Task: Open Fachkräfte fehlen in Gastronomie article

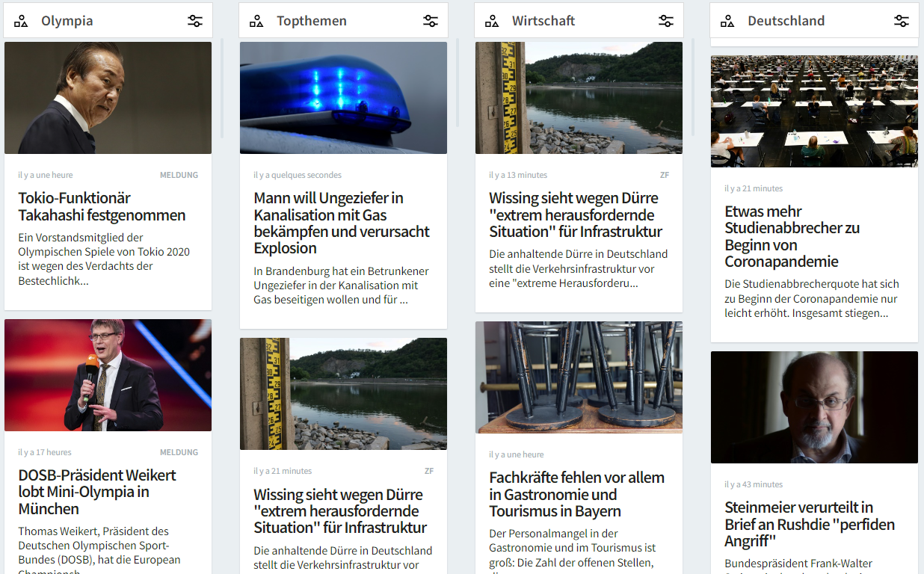Action: click(576, 494)
